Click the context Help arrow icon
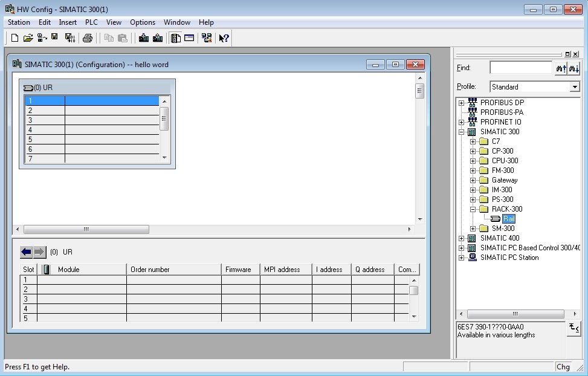 coord(224,38)
